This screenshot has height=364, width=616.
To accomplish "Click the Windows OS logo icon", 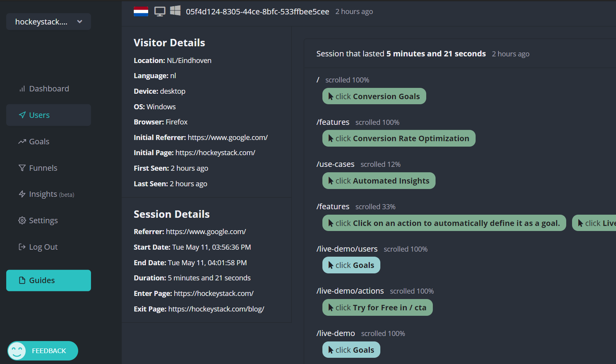I will (x=175, y=11).
